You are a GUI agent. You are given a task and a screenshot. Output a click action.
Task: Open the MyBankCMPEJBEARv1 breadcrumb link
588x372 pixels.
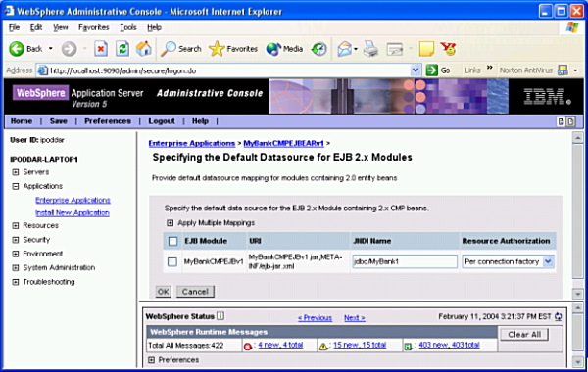283,143
